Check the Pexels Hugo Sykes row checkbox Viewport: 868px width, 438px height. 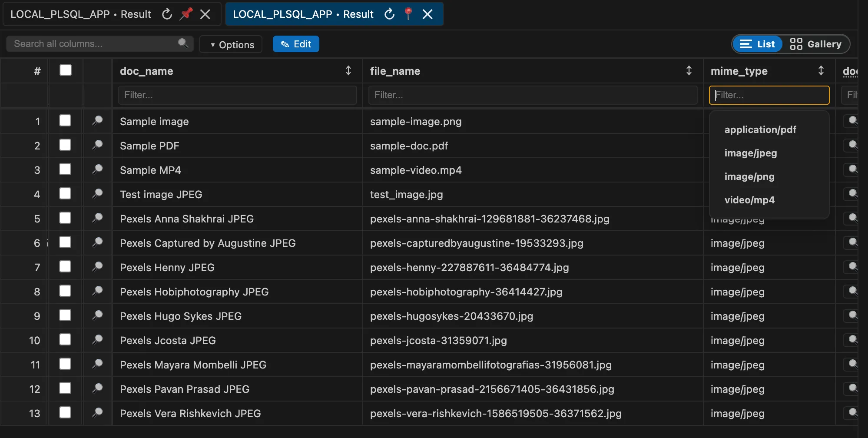click(x=65, y=315)
